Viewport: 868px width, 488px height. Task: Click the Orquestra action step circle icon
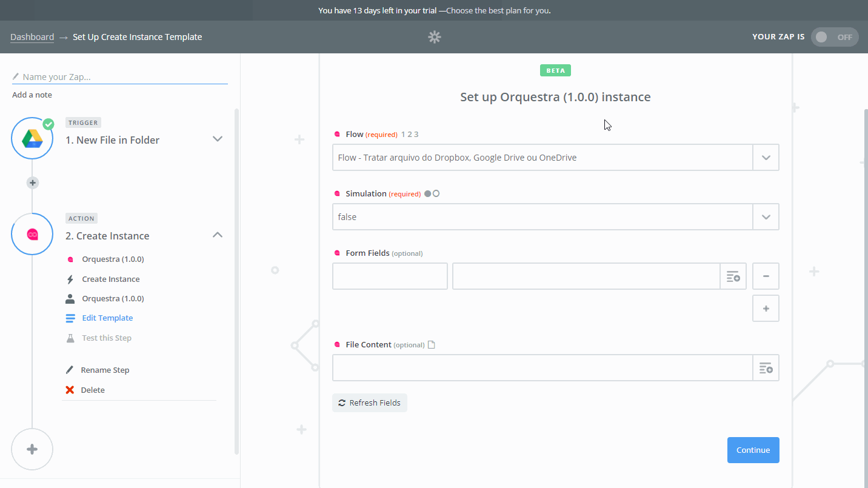(x=32, y=234)
